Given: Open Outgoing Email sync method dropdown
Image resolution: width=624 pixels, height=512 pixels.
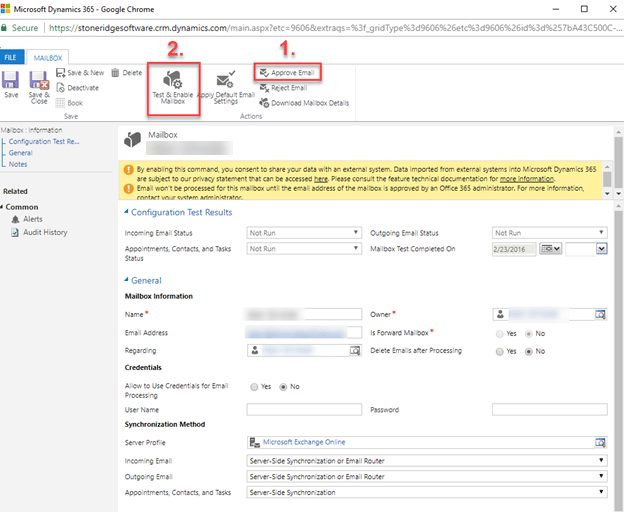Looking at the screenshot, I should tap(427, 477).
